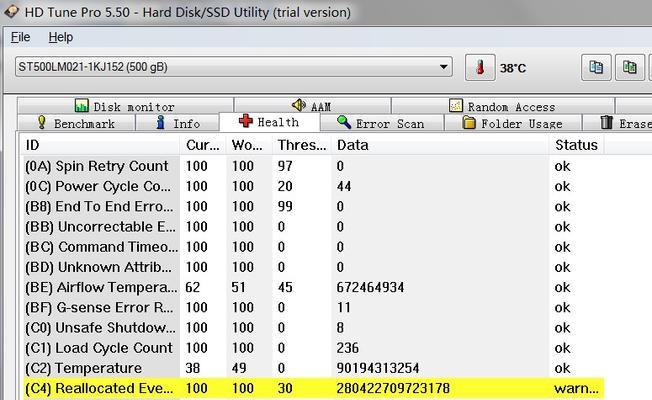This screenshot has width=652, height=400.
Task: Click the Folder Usage folder icon
Action: coord(469,122)
